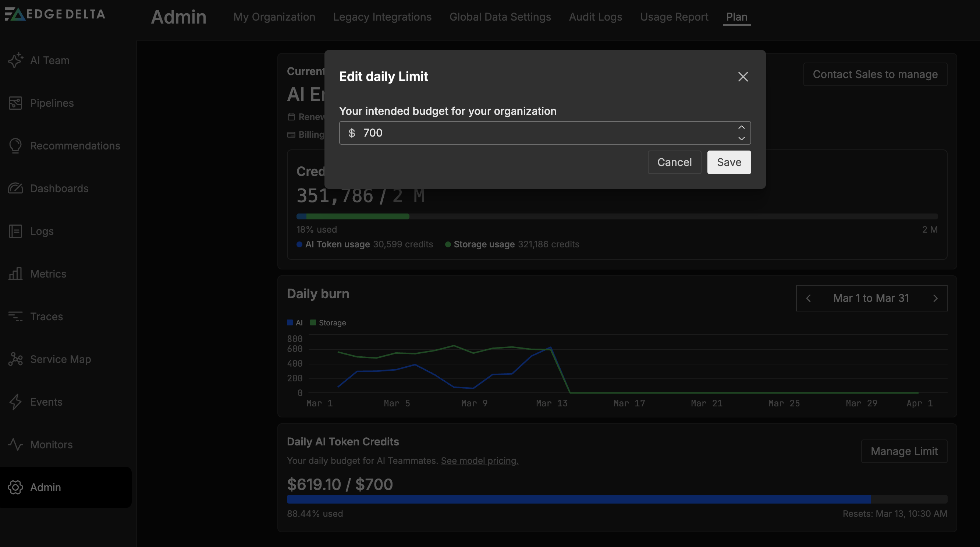Increase the budget with the stepper up arrow
Screen dimensions: 980x547
[742, 127]
